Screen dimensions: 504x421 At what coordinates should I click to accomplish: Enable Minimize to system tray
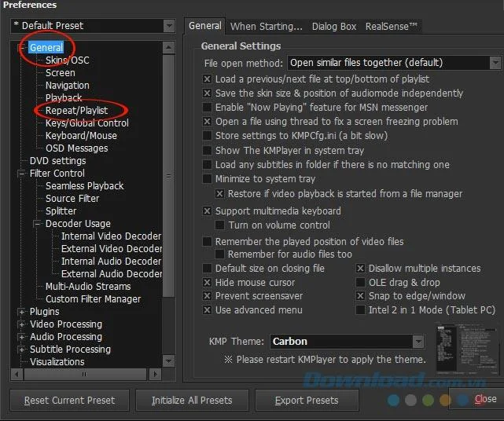pos(207,178)
